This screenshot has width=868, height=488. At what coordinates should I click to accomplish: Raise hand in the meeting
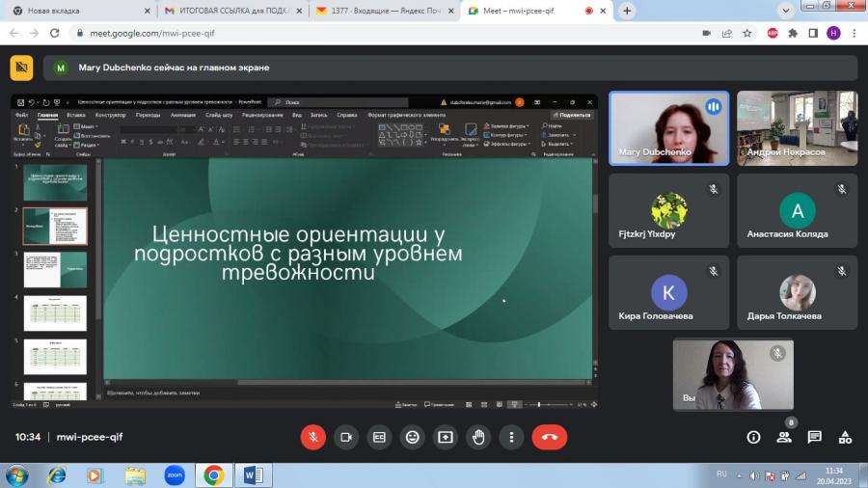click(x=478, y=437)
